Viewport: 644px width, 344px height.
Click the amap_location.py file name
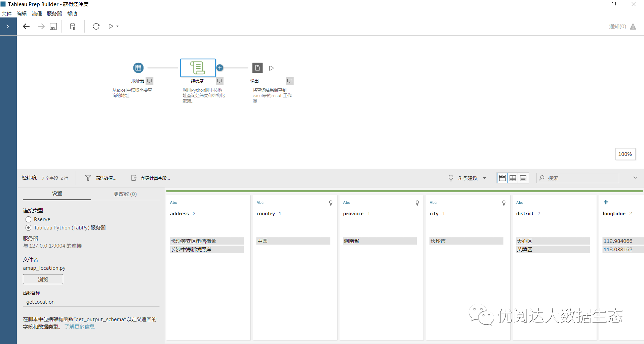[x=44, y=268]
